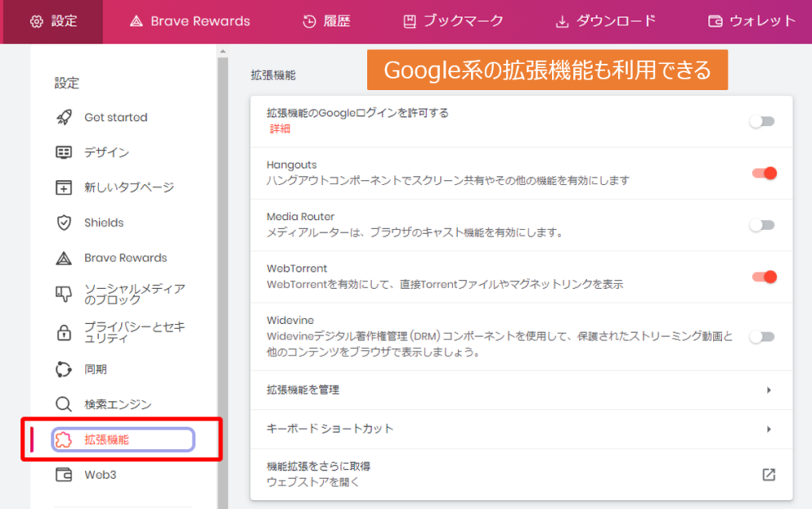Viewport: 812px width, 509px height.
Task: Enable the Media Router toggle
Action: 762,225
